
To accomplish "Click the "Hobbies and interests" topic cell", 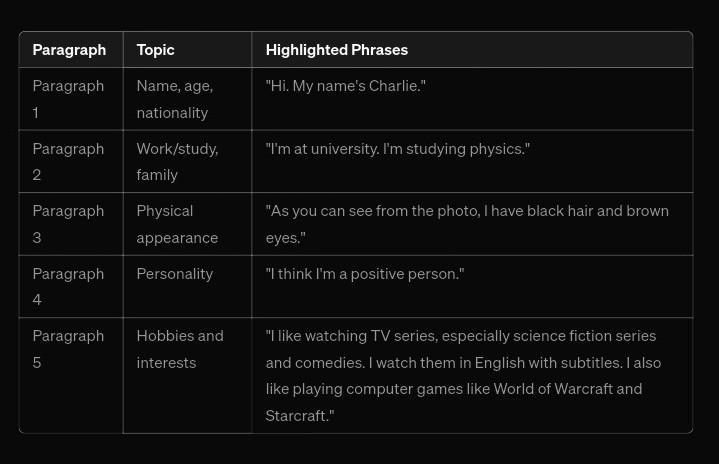I will 180,349.
